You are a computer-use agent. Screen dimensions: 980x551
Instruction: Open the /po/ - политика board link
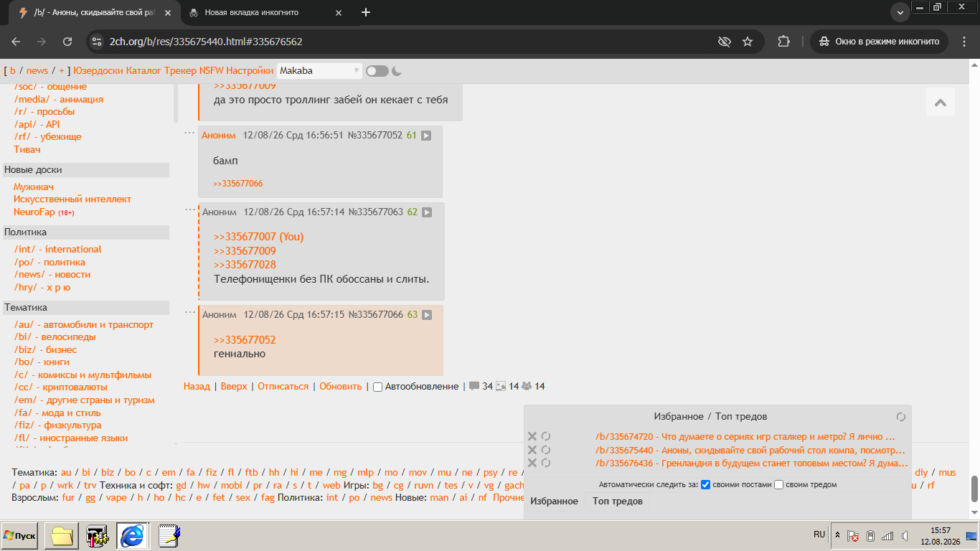(x=49, y=262)
